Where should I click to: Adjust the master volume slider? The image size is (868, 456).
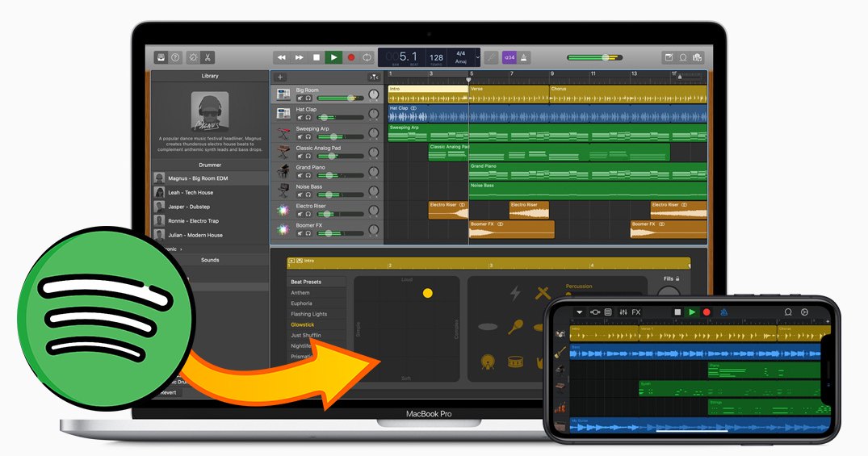tap(595, 57)
